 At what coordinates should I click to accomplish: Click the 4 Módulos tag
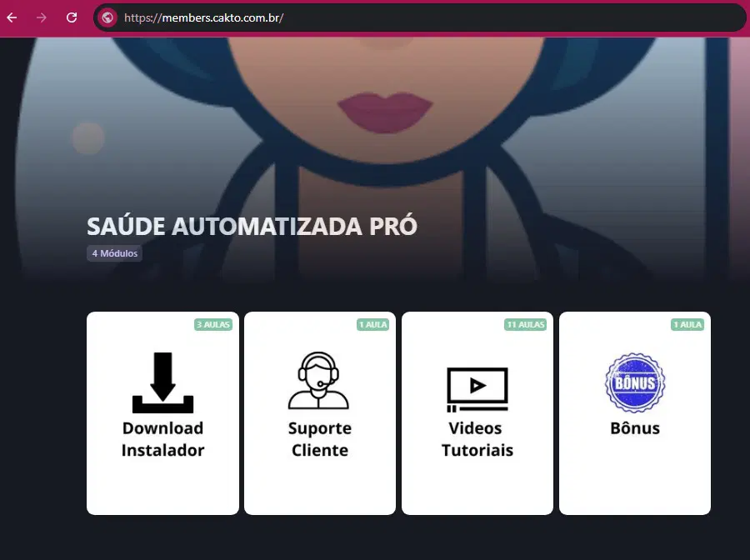pyautogui.click(x=114, y=253)
